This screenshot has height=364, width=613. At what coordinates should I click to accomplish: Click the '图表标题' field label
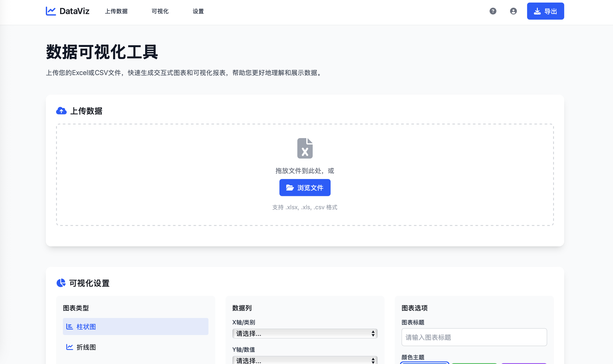[413, 322]
